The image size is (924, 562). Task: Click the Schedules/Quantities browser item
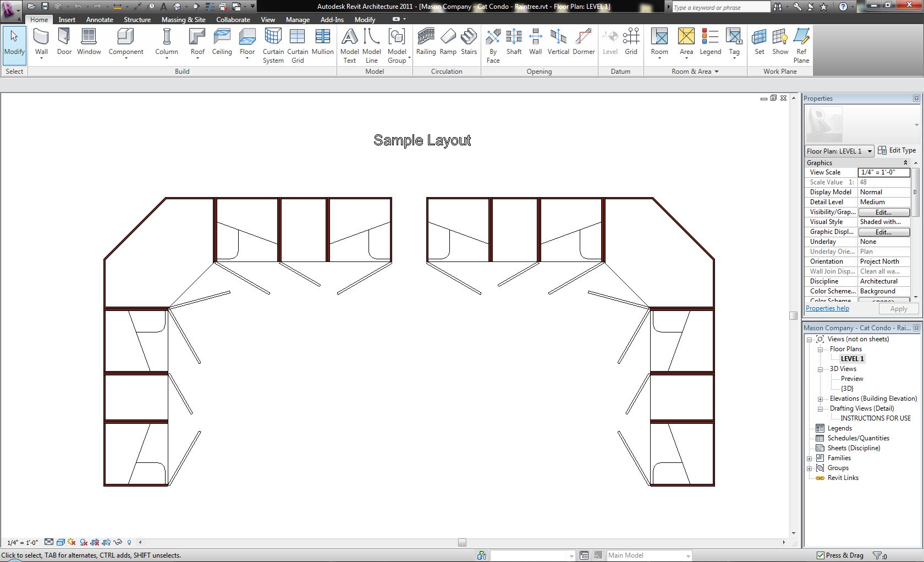858,438
